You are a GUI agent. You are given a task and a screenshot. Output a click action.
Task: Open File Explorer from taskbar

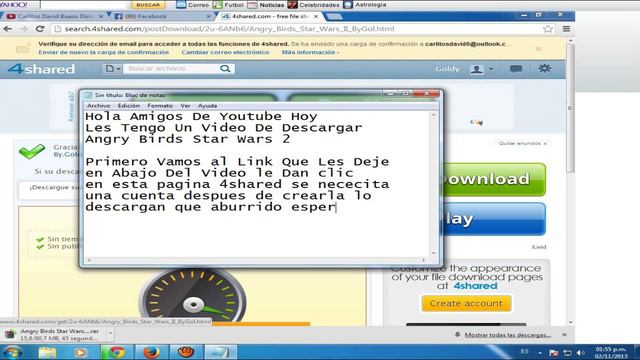[47, 352]
